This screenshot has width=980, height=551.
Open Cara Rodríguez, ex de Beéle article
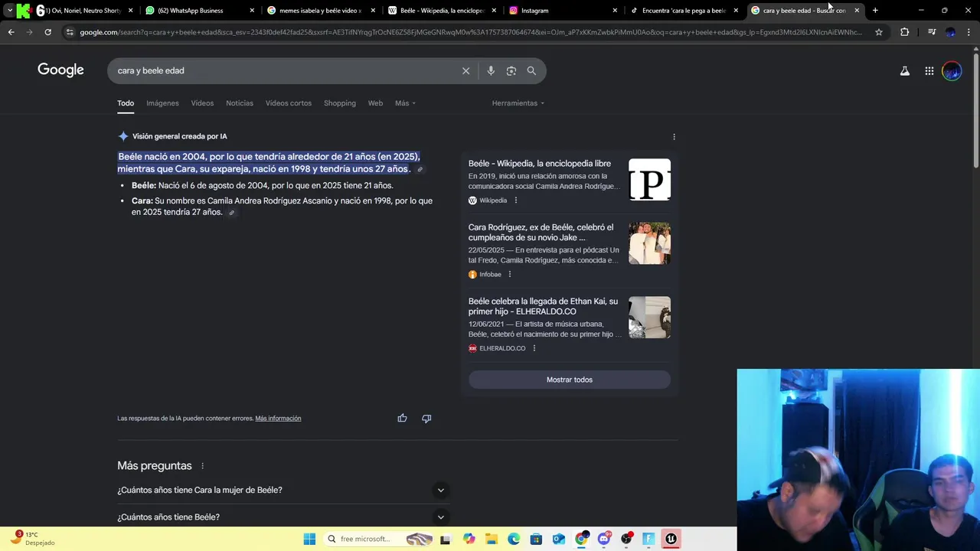pos(541,233)
